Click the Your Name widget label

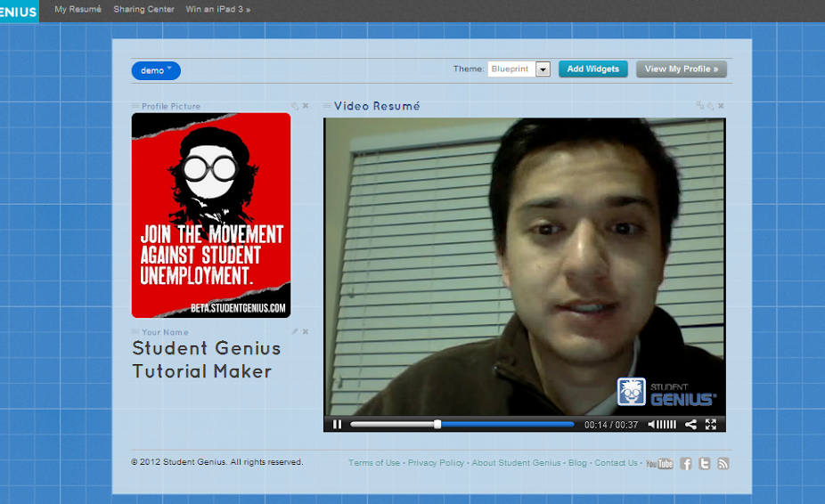click(x=165, y=332)
